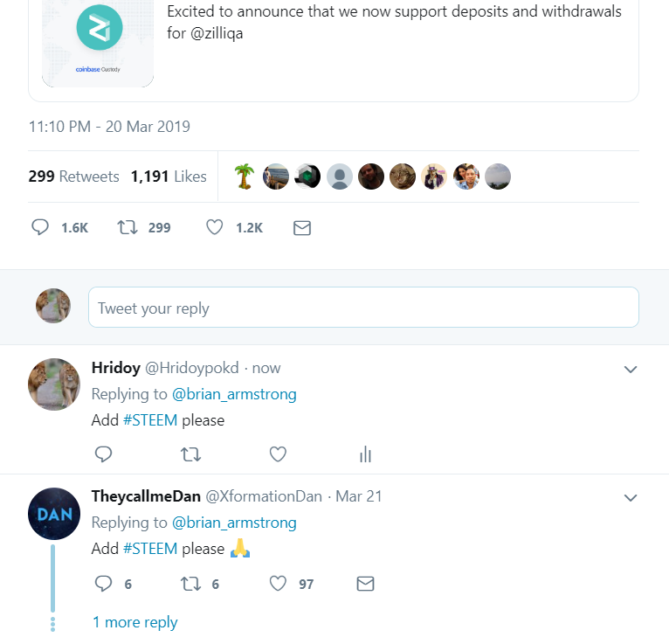Screen dimensions: 669x644
Task: Retweet Hridoy's Add #STEEM tweet
Action: [190, 454]
